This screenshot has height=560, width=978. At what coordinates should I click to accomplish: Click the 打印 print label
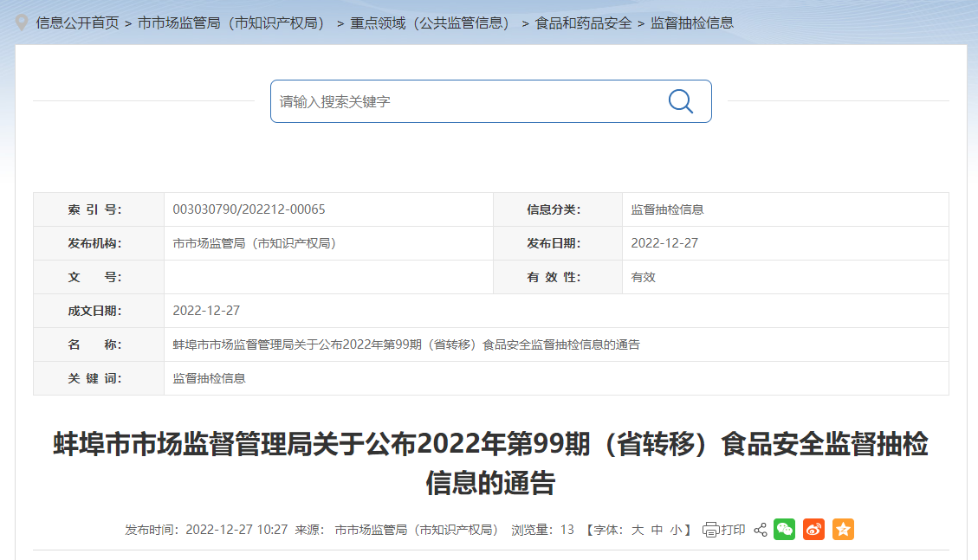pos(733,530)
